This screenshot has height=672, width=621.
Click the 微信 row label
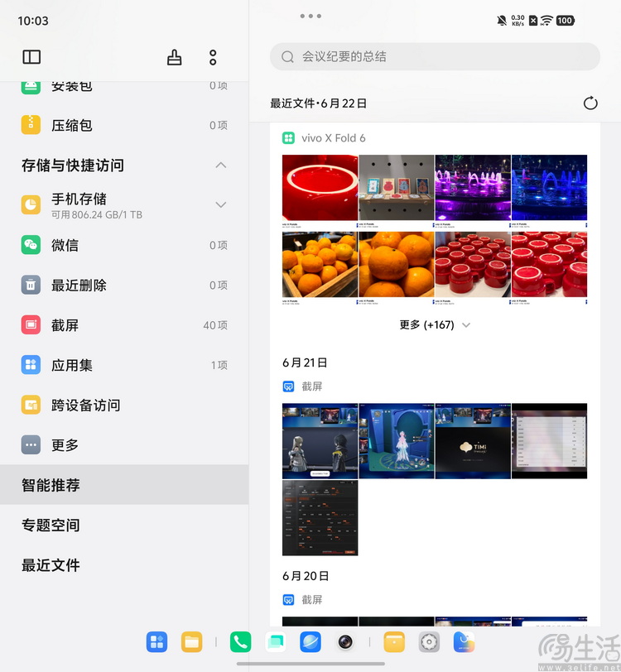click(x=65, y=245)
